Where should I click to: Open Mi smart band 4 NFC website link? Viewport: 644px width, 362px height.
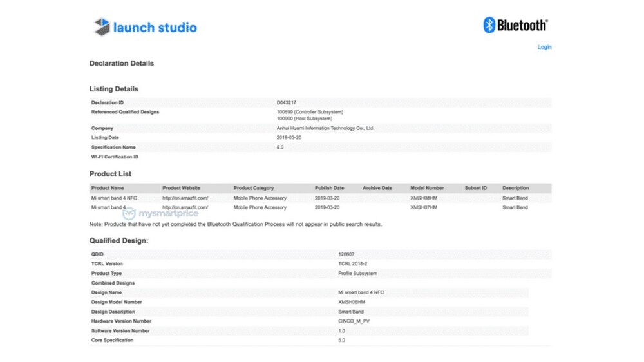coord(185,198)
